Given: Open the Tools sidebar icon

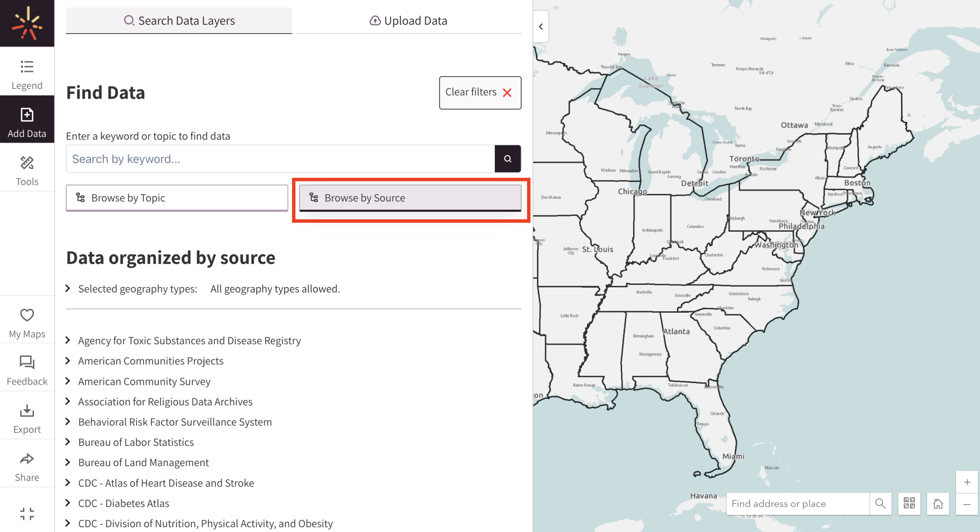Looking at the screenshot, I should tap(27, 163).
